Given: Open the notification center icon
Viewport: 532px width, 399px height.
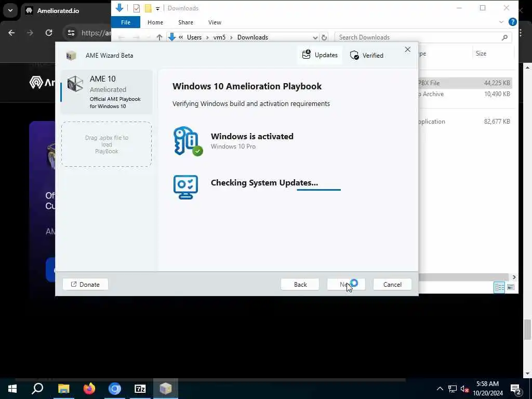Looking at the screenshot, I should (516, 389).
